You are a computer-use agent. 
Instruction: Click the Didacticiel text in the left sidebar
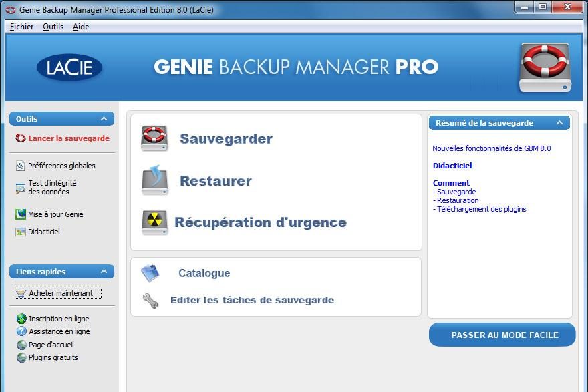[x=44, y=232]
